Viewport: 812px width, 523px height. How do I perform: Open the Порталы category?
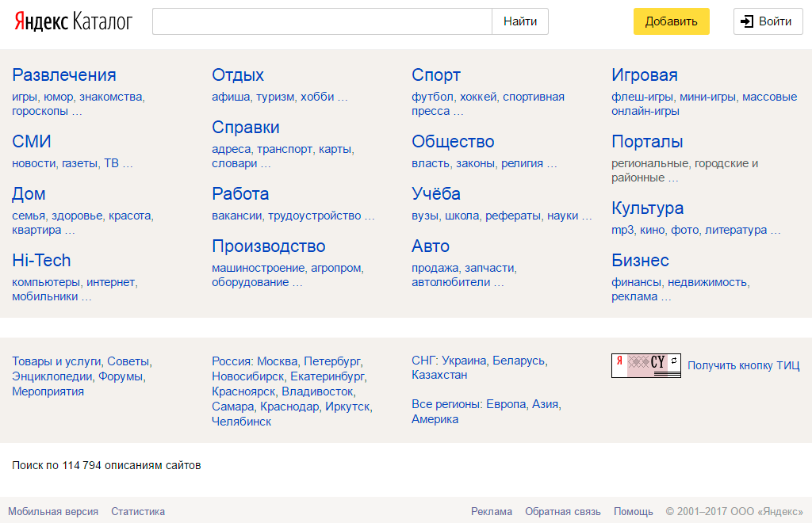647,141
